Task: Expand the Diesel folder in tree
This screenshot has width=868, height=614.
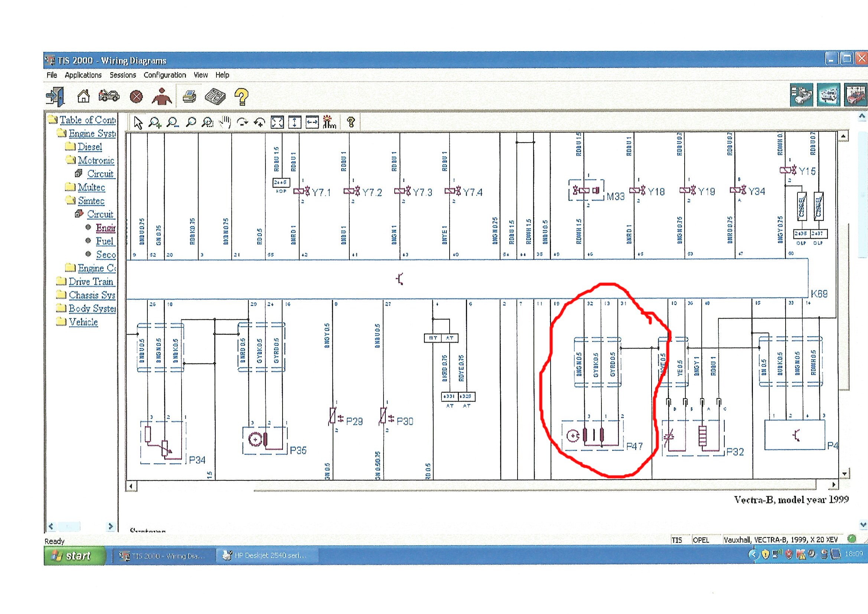Action: [x=89, y=147]
